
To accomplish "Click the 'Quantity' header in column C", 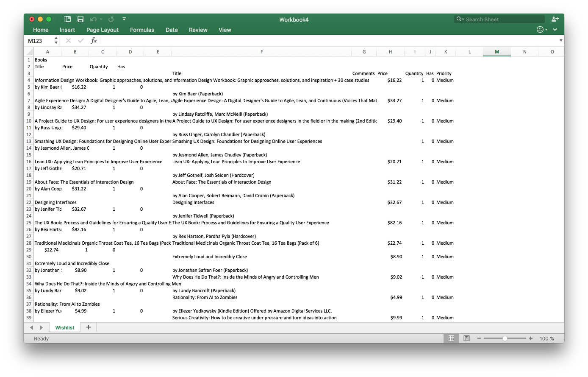I will [103, 67].
